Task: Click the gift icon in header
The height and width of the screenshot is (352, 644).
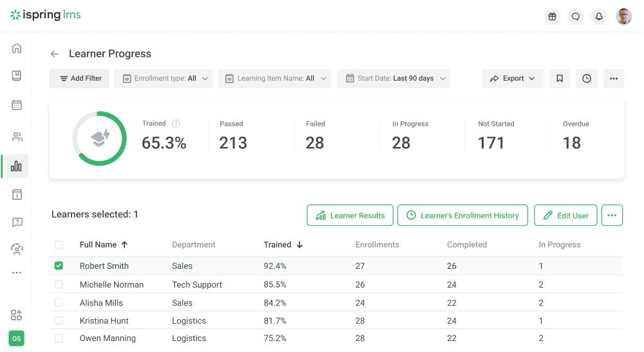Action: (x=552, y=17)
